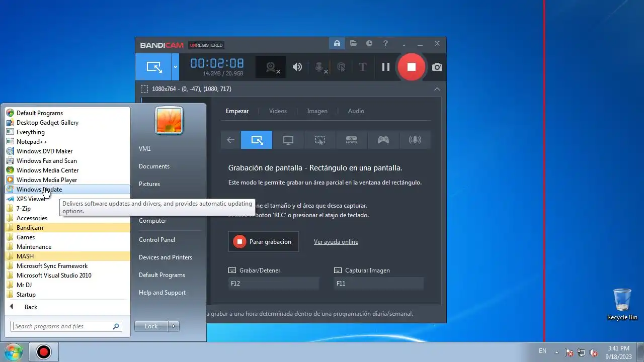Toggle microphone recording icon

319,67
